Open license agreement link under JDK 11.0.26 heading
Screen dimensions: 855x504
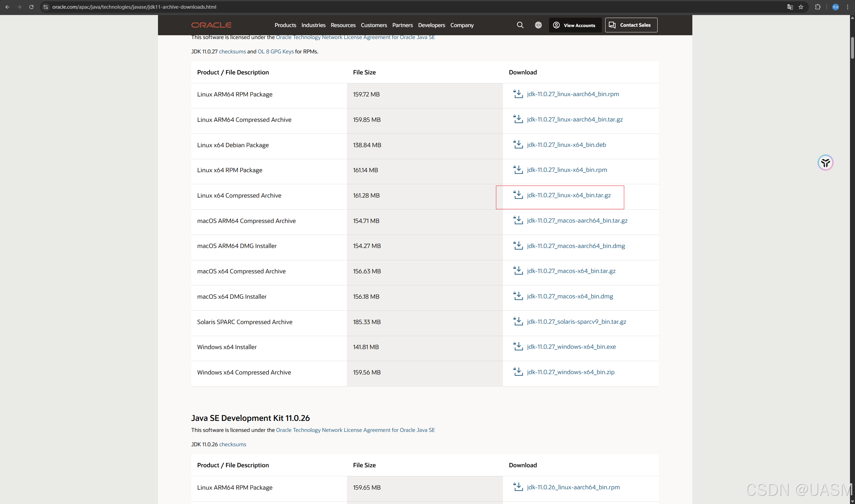click(x=355, y=430)
